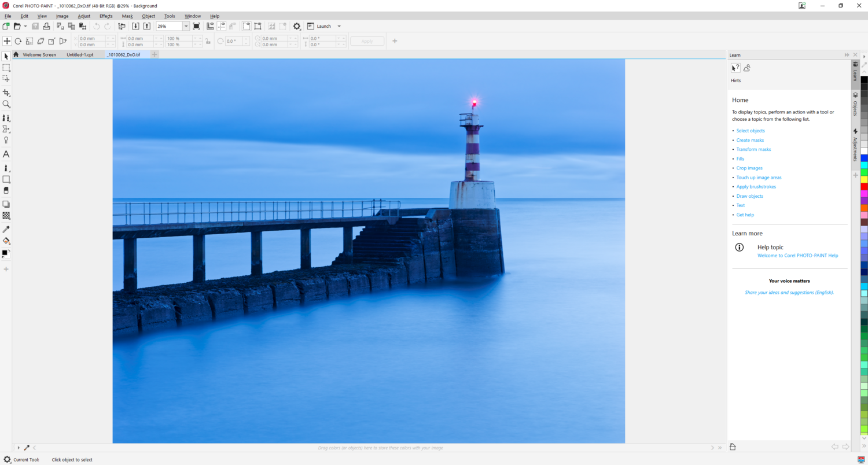Screen dimensions: 868x465
Task: Choose the Text tool
Action: (6, 154)
